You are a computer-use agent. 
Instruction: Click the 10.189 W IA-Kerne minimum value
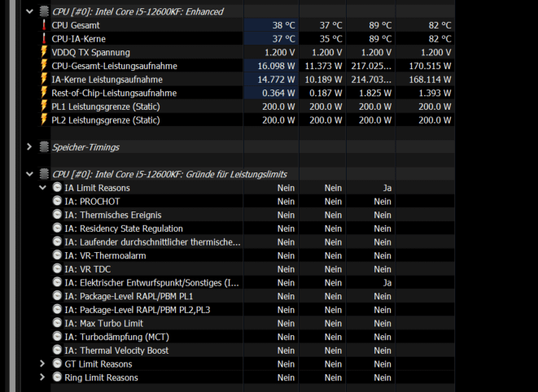point(324,80)
